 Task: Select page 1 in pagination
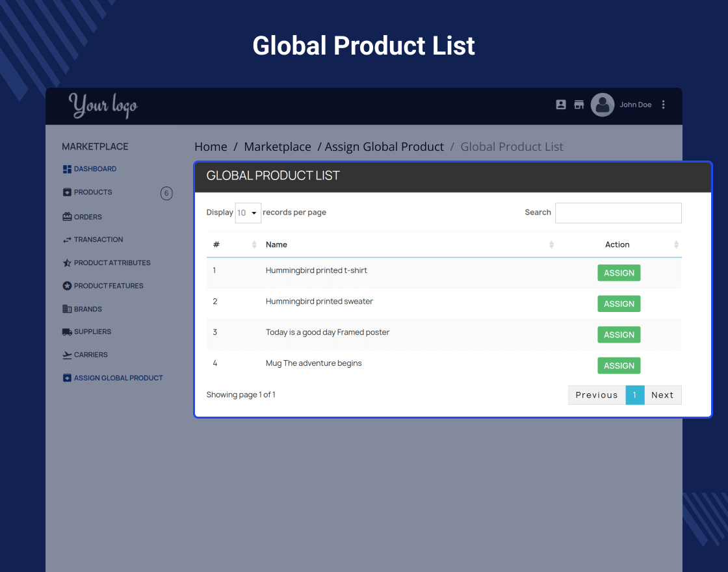click(634, 395)
